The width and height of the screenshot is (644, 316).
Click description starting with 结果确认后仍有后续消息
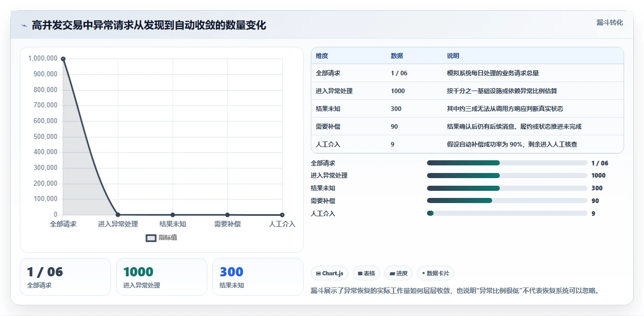click(514, 127)
